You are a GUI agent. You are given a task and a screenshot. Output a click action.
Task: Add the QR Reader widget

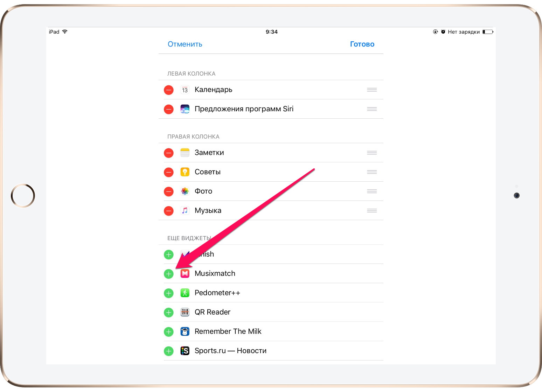(x=169, y=312)
